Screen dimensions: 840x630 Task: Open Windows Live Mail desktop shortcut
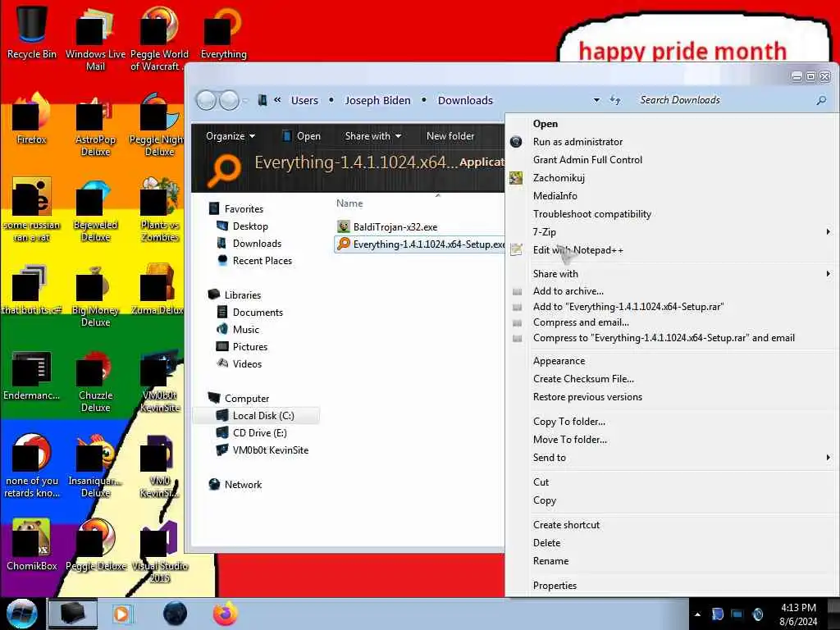click(95, 39)
